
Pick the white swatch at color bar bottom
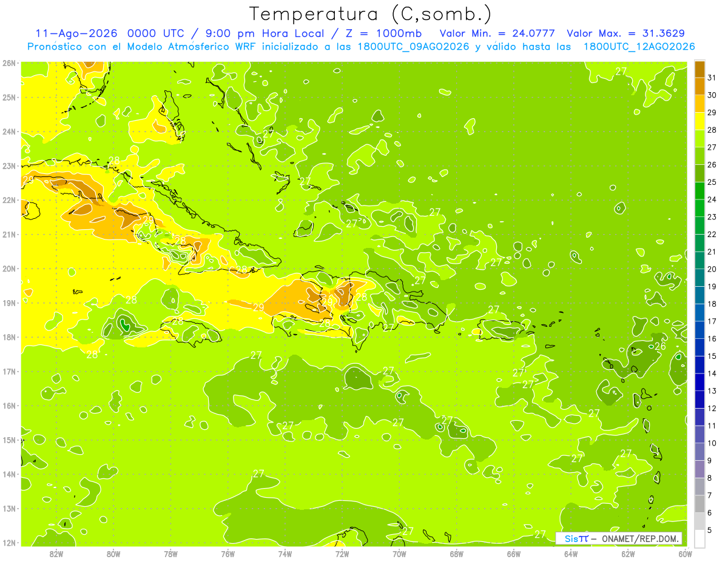699,538
